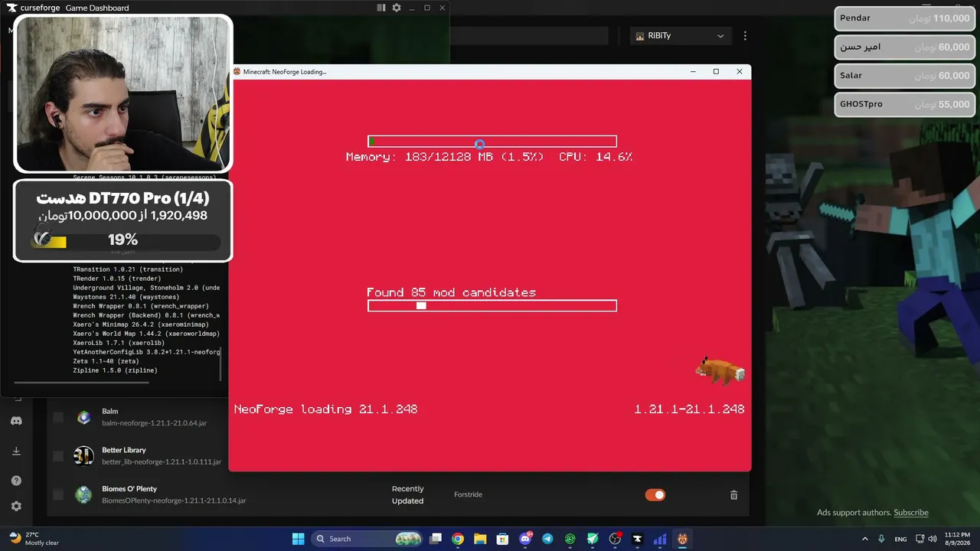980x551 pixels.
Task: Click the Zipline 1.5.0 entry in the dashboard list
Action: pos(115,370)
